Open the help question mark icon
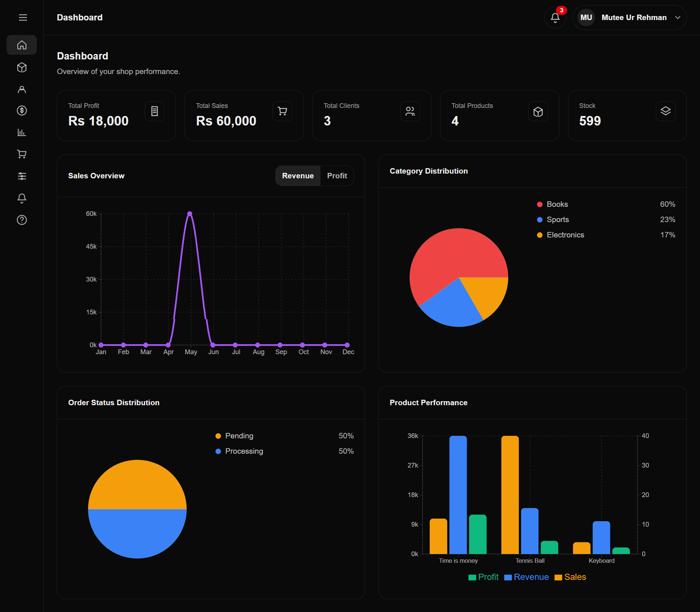The image size is (700, 612). [x=22, y=220]
